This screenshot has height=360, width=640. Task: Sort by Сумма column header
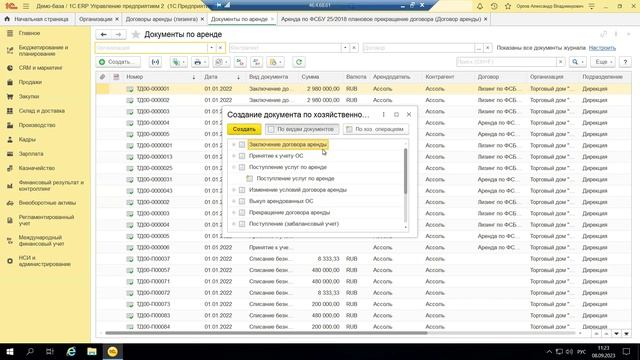click(x=310, y=77)
